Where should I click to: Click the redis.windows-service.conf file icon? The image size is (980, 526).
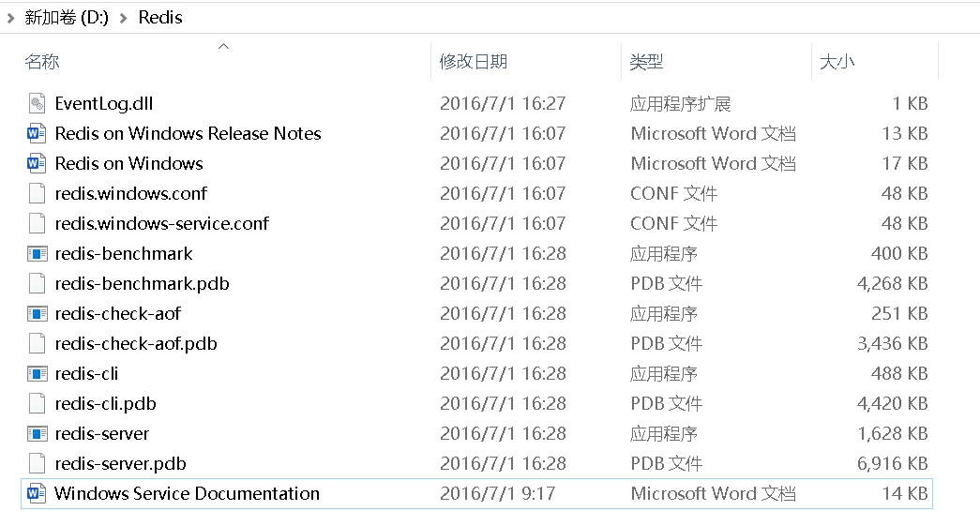click(x=37, y=223)
